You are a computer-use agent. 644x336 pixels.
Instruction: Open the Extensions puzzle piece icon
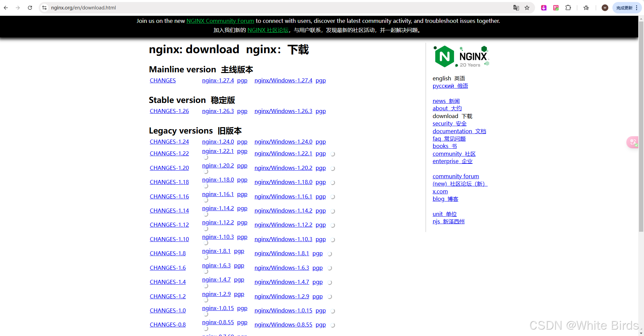568,7
